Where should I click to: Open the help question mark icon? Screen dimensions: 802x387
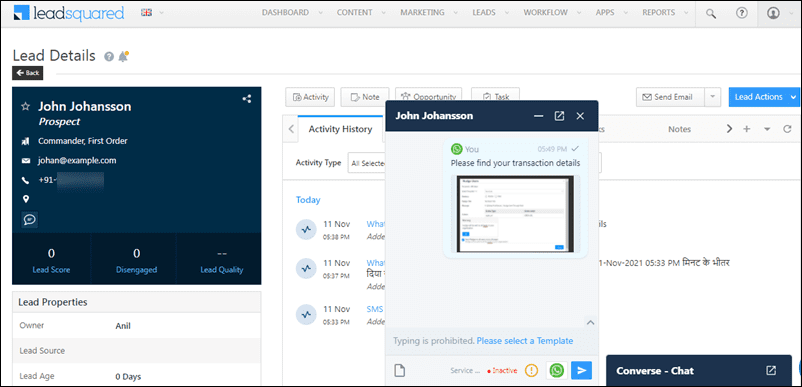pyautogui.click(x=742, y=13)
